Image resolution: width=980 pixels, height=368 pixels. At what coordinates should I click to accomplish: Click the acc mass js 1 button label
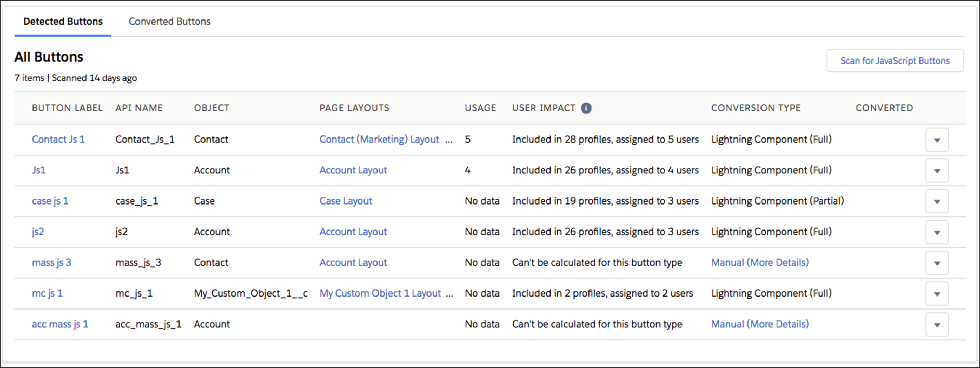coord(60,324)
